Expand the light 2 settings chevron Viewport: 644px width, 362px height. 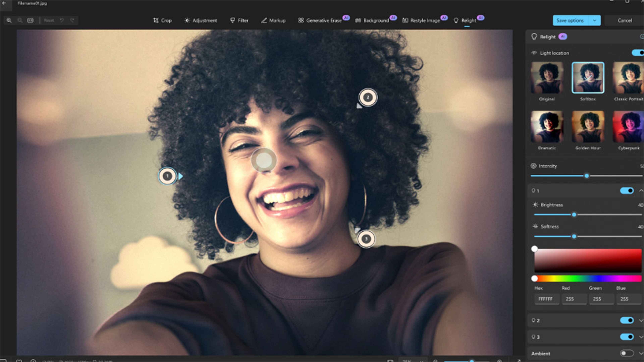pos(641,320)
